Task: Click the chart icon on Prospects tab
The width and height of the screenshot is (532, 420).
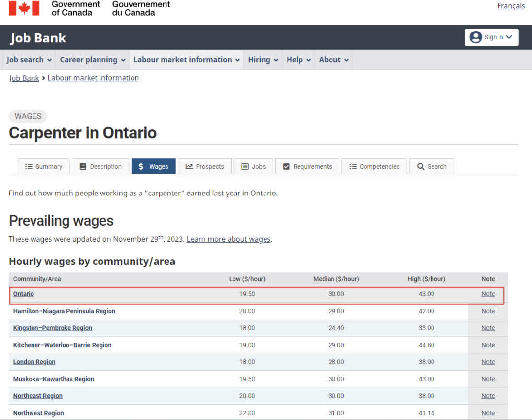Action: 189,166
